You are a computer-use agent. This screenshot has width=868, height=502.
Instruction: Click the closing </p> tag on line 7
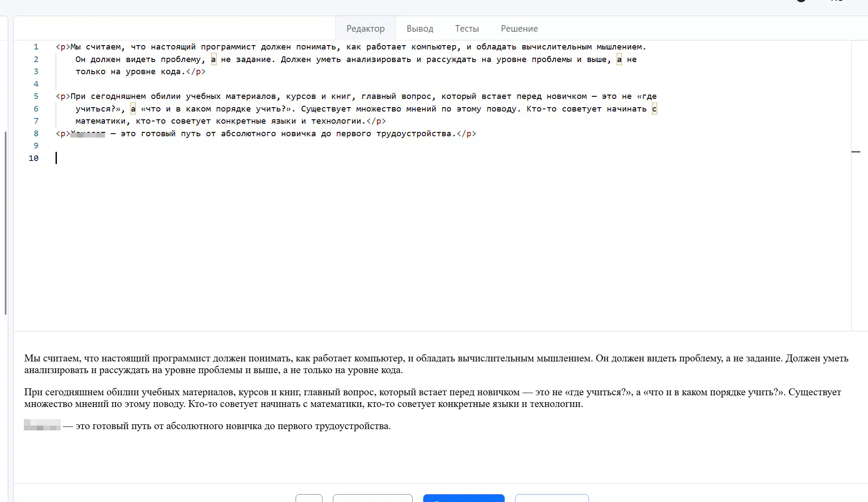point(376,121)
